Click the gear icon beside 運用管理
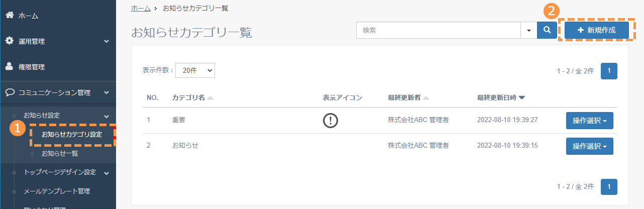644x209 pixels. [x=9, y=41]
